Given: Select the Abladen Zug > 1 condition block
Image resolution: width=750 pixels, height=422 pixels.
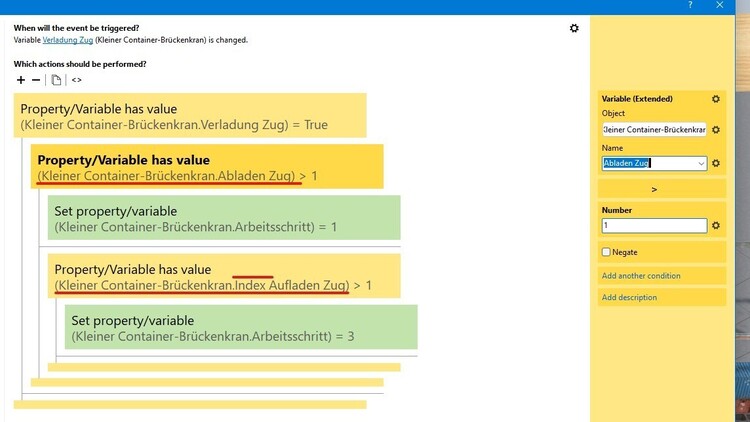Looking at the screenshot, I should pyautogui.click(x=207, y=167).
